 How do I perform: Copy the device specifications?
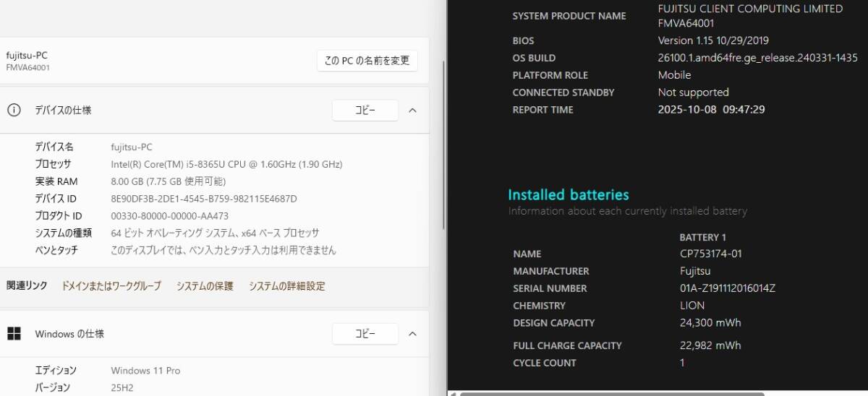point(365,111)
